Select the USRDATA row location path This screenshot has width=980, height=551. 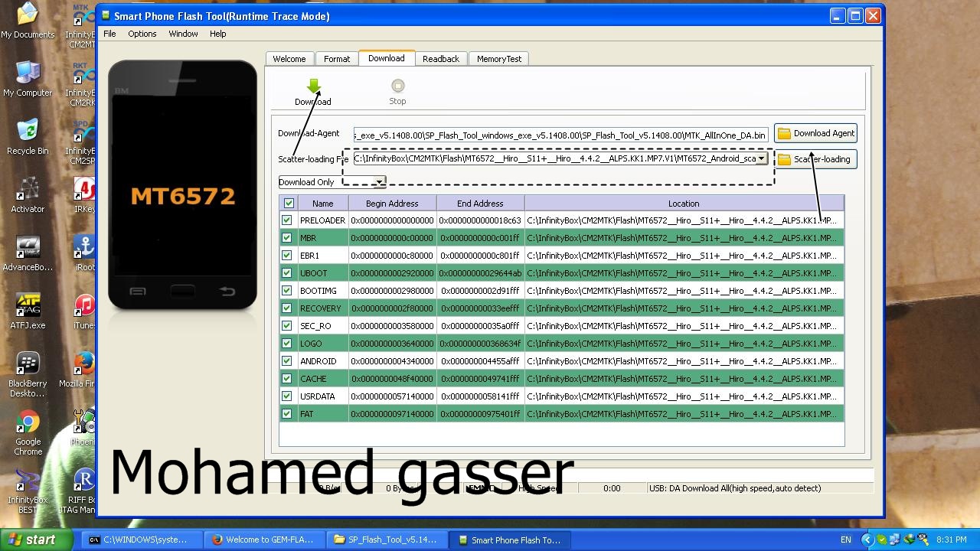684,396
